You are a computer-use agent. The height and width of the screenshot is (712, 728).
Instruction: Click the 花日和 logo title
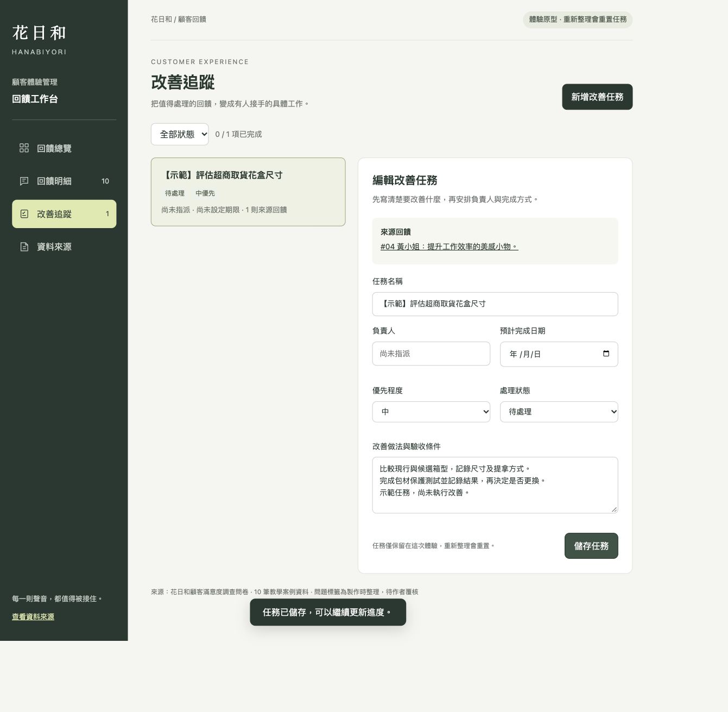point(39,33)
